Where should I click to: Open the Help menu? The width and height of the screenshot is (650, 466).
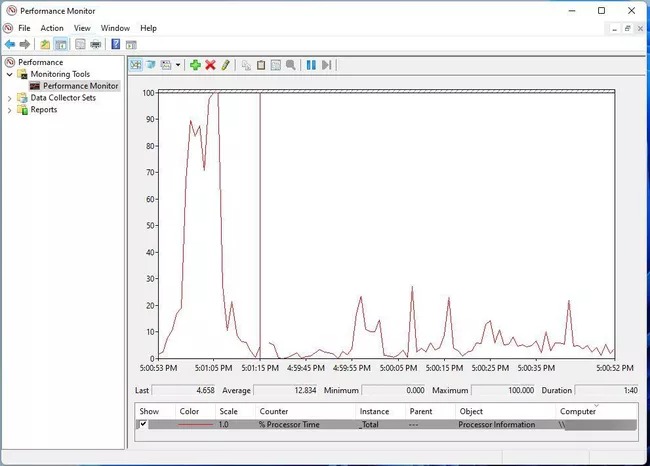(148, 28)
